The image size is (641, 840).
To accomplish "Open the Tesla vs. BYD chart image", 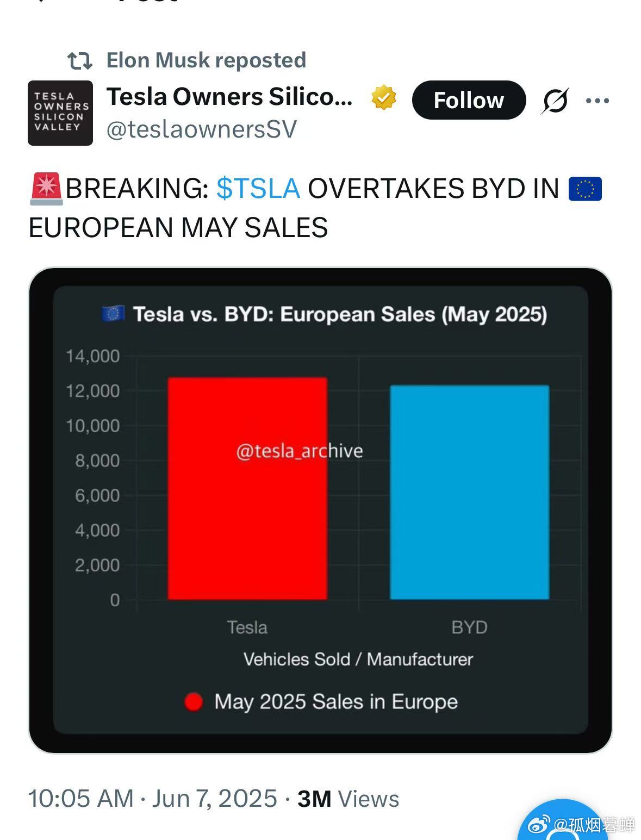I will pyautogui.click(x=320, y=510).
